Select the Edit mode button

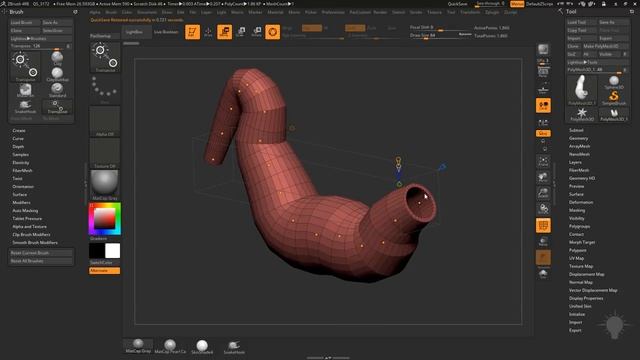(192, 32)
